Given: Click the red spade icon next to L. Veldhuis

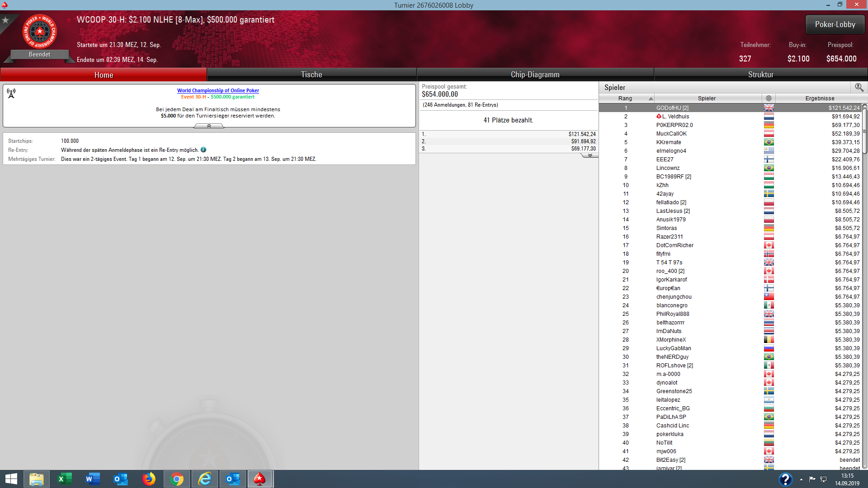Looking at the screenshot, I should [659, 117].
